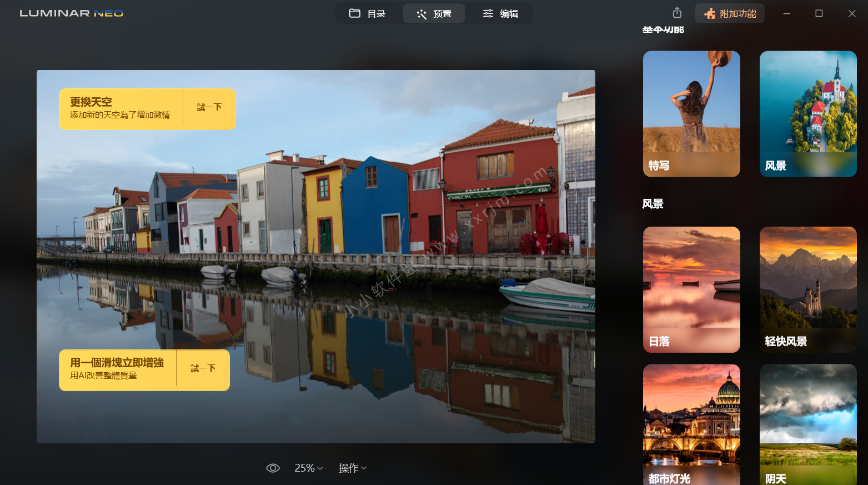Image resolution: width=868 pixels, height=485 pixels.
Task: Select the 特写 preset thumbnail
Action: (691, 114)
